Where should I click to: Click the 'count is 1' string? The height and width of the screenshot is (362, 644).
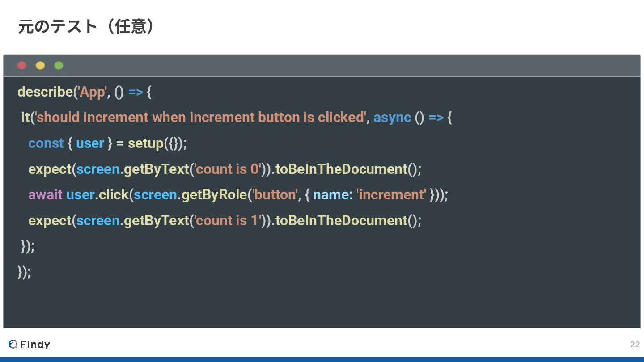(228, 221)
